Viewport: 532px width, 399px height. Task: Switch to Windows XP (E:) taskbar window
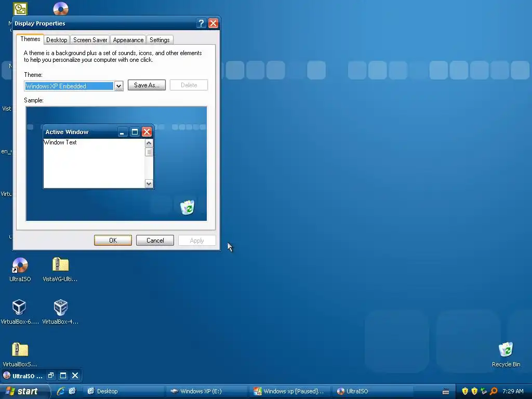pos(206,391)
